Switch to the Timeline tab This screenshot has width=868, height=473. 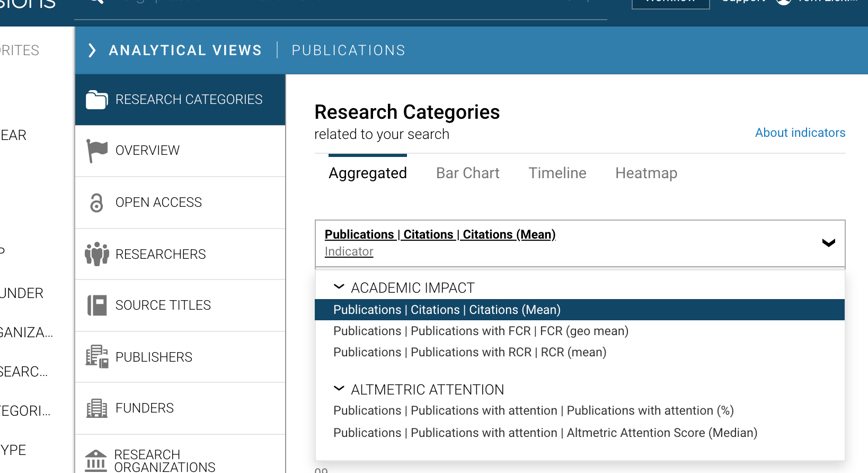point(557,173)
